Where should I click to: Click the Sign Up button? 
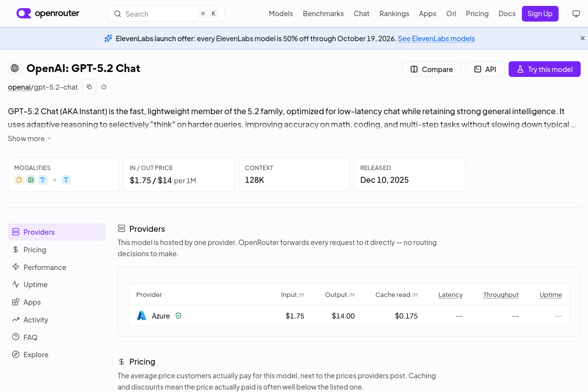(540, 14)
